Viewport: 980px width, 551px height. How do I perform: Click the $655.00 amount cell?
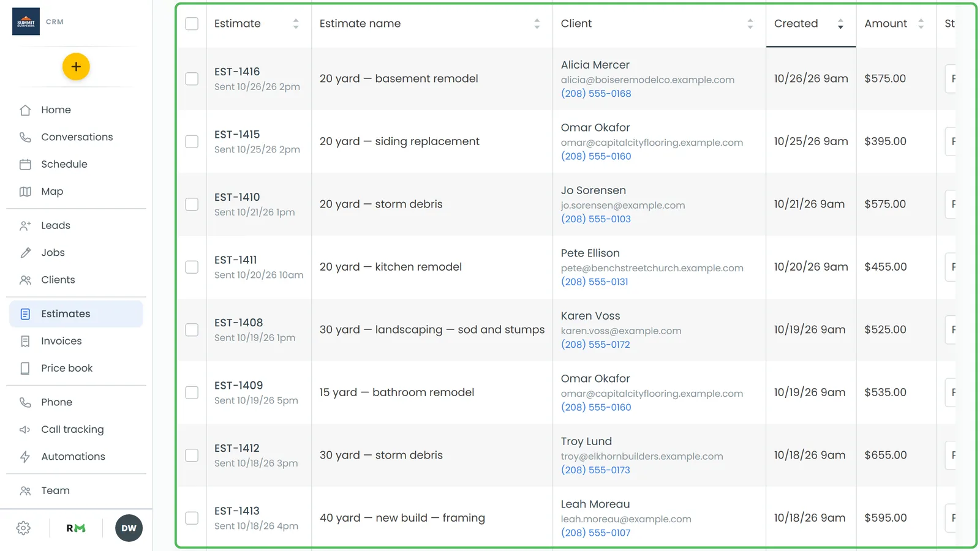click(x=886, y=455)
